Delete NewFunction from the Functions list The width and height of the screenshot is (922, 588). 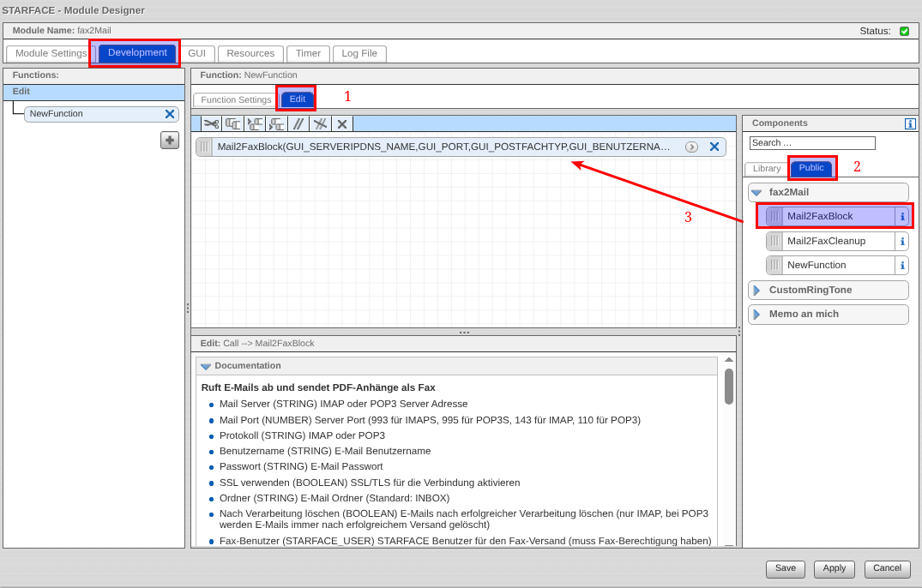tap(170, 114)
